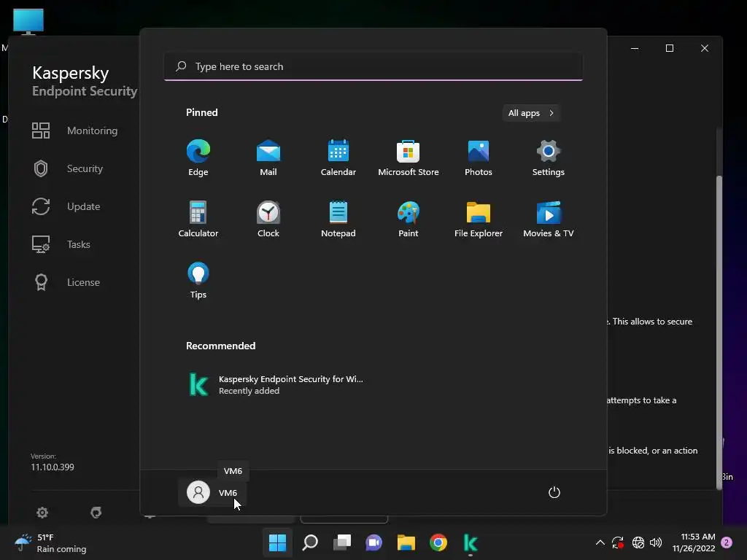The image size is (747, 560).
Task: Close the Kaspersky window
Action: tap(705, 48)
